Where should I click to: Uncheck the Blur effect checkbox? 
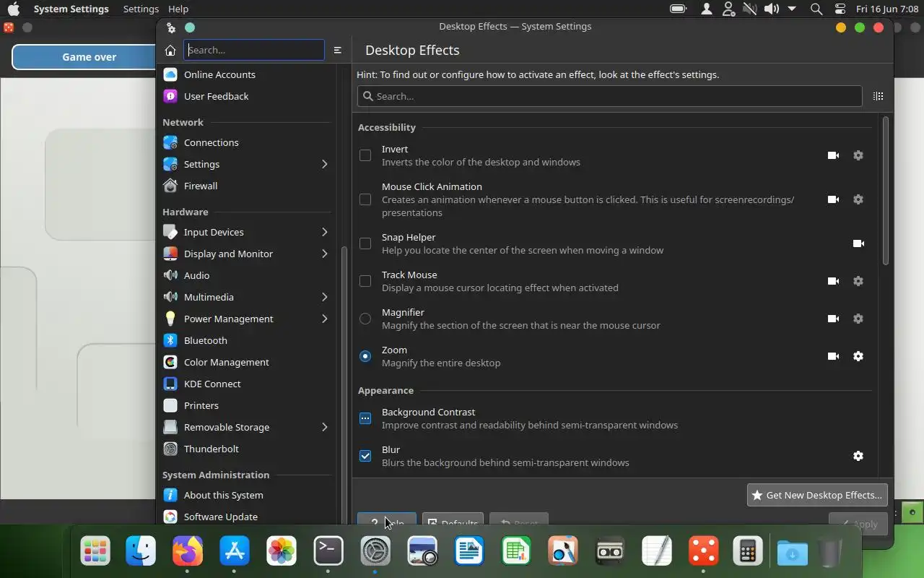(x=365, y=456)
